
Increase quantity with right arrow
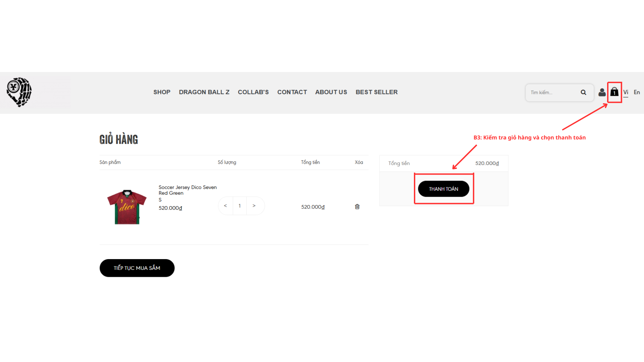click(x=254, y=206)
